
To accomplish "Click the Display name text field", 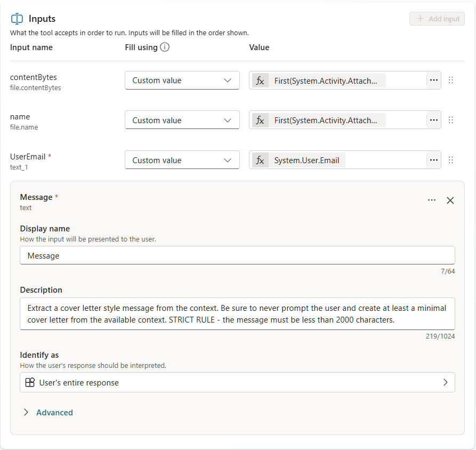I will (237, 255).
